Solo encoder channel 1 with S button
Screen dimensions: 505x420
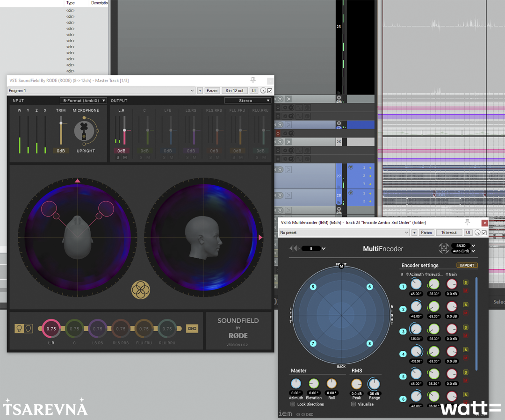(466, 282)
